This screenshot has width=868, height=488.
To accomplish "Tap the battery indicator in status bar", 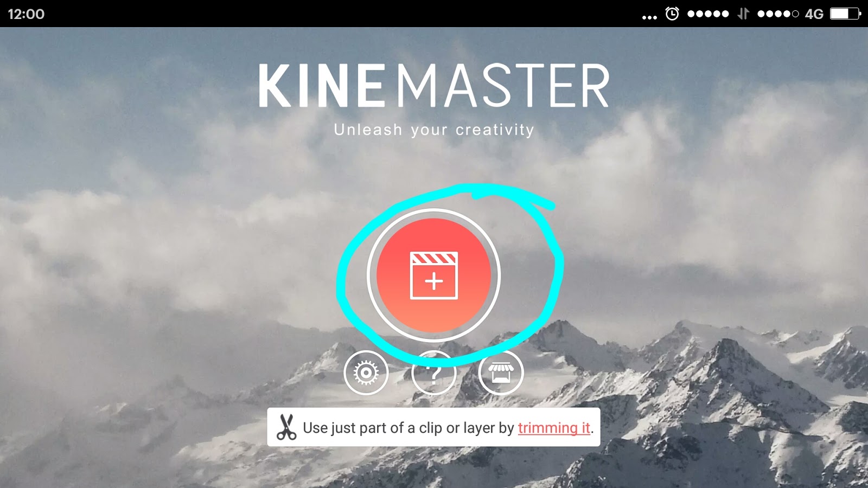I will click(x=845, y=14).
